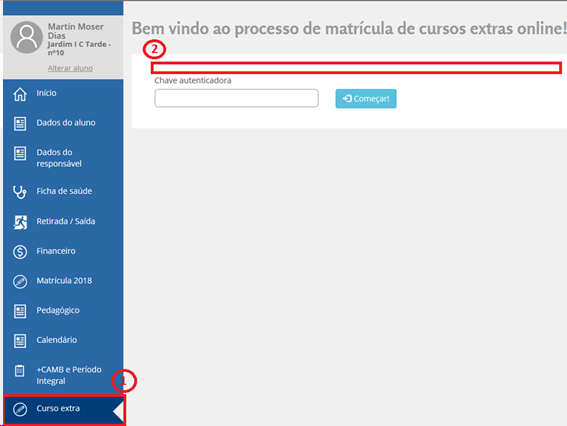Click the Começar! button
567x426 pixels.
[366, 98]
